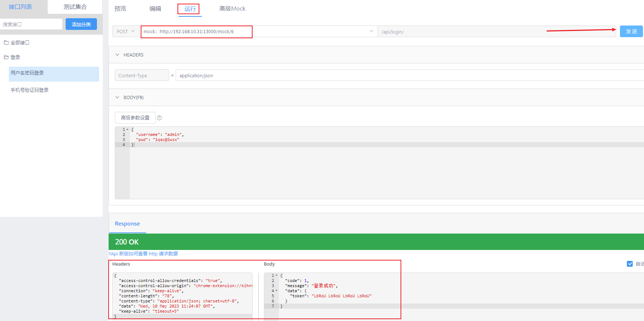The image size is (644, 321).
Task: Click the "keep-alive": "timeout=5" header line
Action: pyautogui.click(x=149, y=311)
